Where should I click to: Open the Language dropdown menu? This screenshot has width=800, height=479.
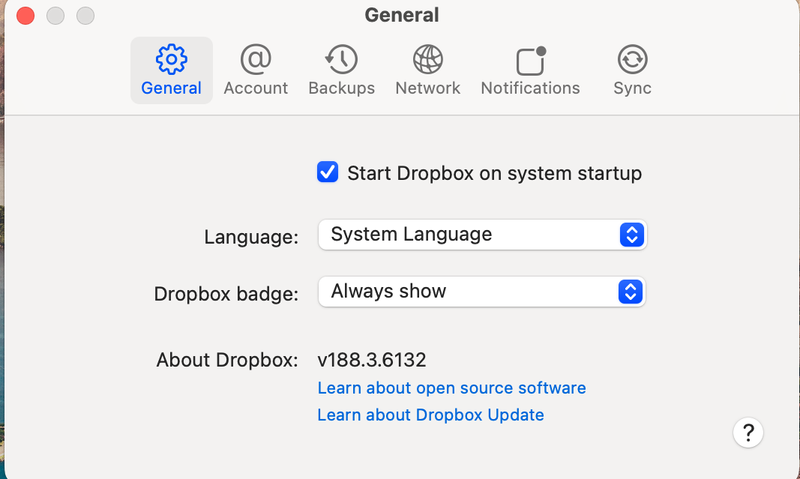483,235
